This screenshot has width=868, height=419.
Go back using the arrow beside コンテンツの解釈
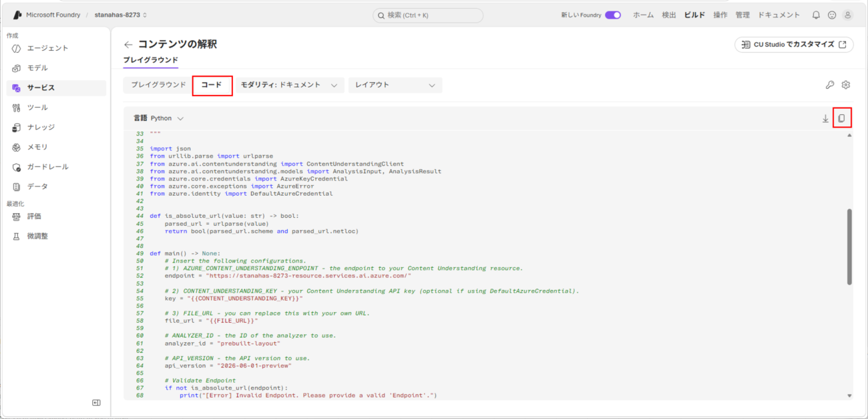tap(128, 45)
